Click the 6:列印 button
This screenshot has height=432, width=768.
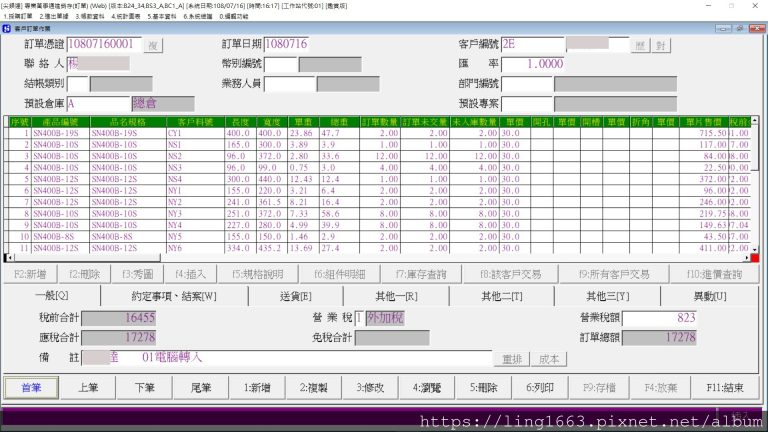540,387
